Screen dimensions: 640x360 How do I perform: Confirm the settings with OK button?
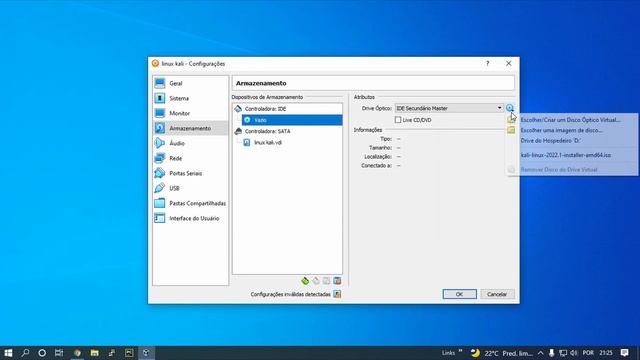click(x=460, y=294)
